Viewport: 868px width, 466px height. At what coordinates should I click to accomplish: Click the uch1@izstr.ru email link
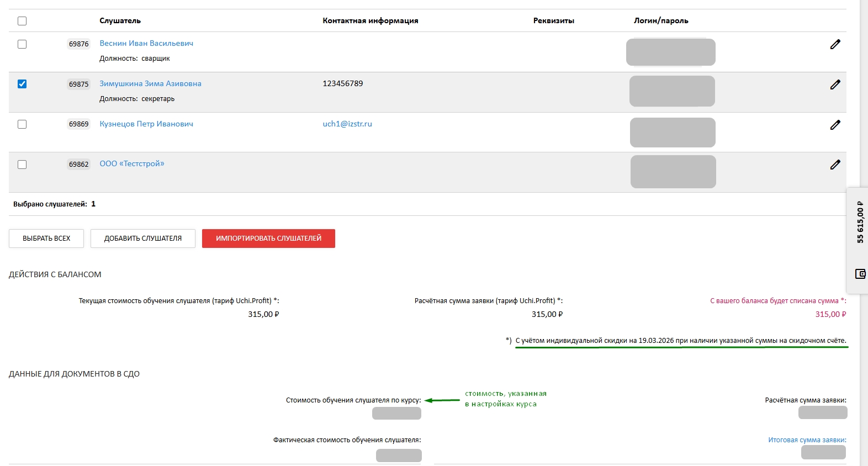point(347,124)
